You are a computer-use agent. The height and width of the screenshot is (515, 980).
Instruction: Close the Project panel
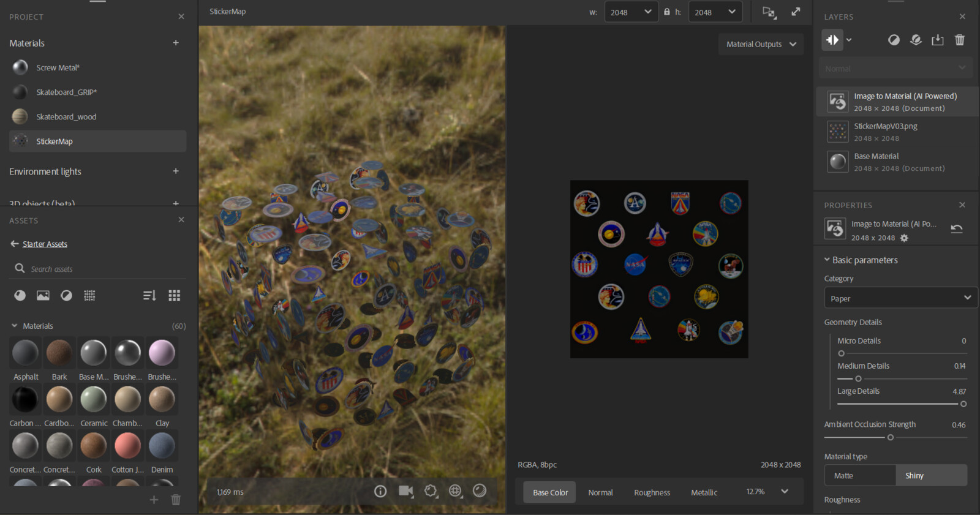pyautogui.click(x=181, y=17)
